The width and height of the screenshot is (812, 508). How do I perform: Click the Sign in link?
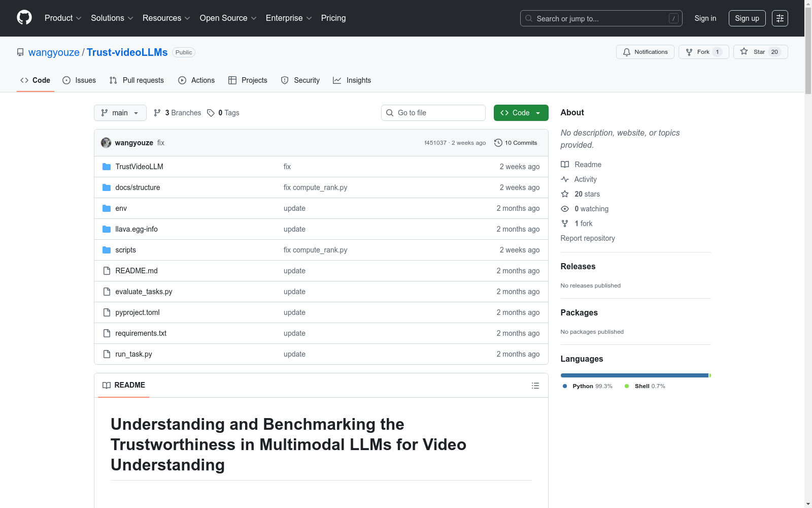pyautogui.click(x=705, y=18)
